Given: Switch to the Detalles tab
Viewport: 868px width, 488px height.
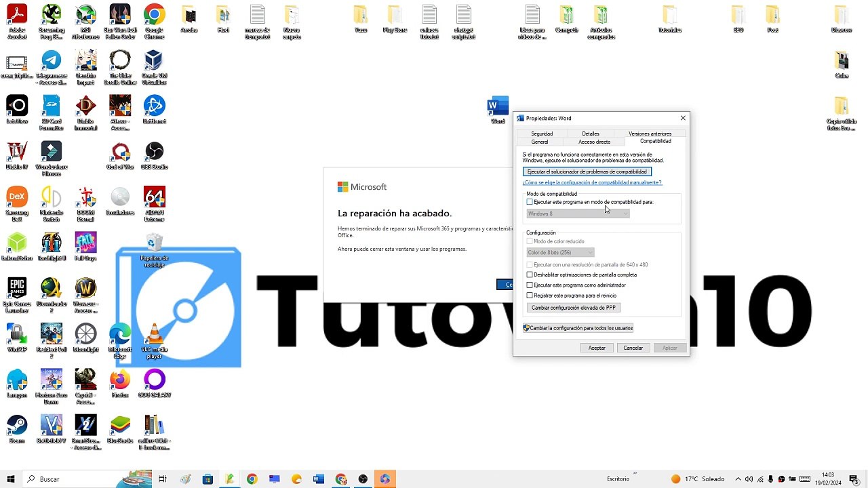Looking at the screenshot, I should (591, 134).
